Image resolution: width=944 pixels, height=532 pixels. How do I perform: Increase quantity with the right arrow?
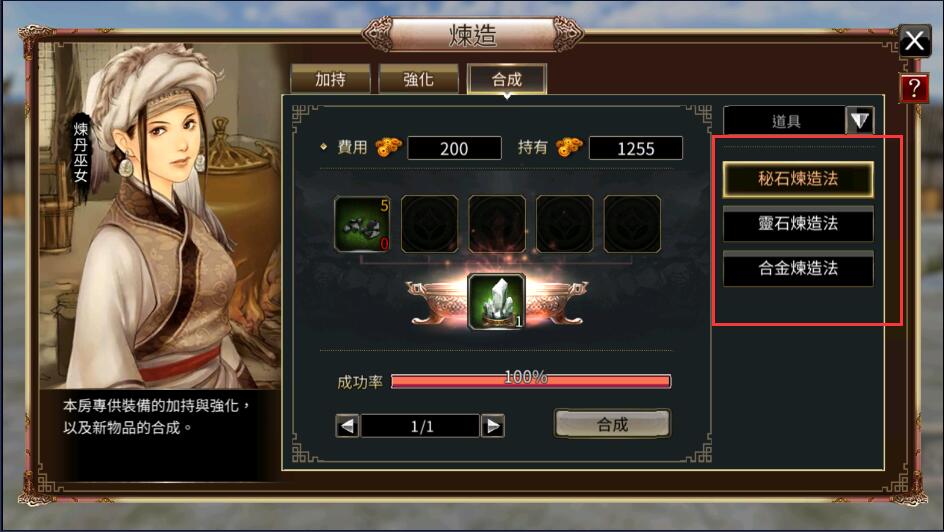click(492, 426)
